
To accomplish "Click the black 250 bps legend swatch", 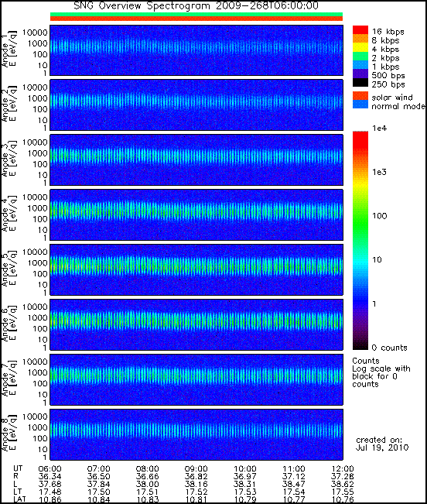I will pos(360,82).
